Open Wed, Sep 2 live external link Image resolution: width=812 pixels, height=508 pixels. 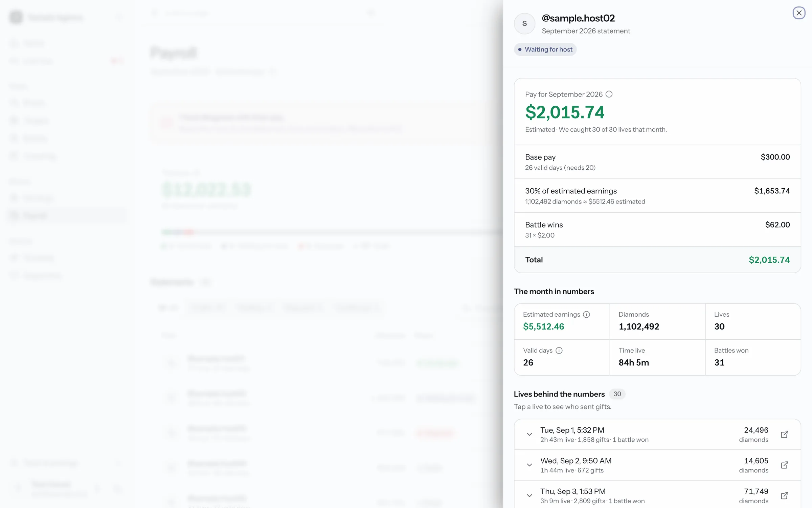pyautogui.click(x=784, y=465)
